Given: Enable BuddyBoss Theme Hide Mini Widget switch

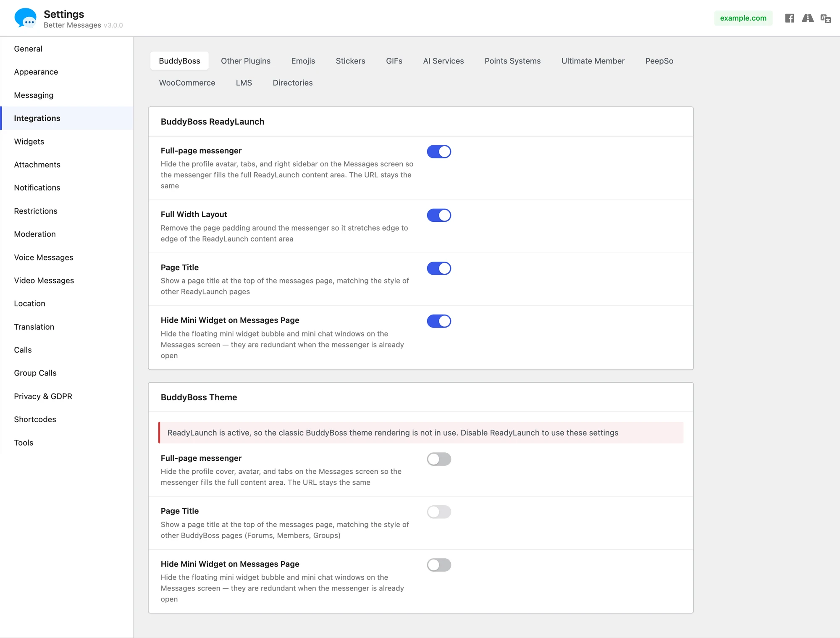Looking at the screenshot, I should pyautogui.click(x=439, y=565).
